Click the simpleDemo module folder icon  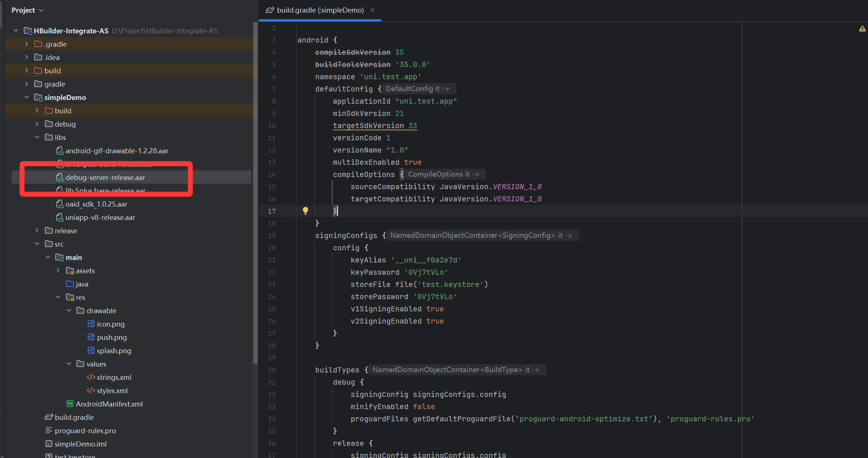pos(38,97)
